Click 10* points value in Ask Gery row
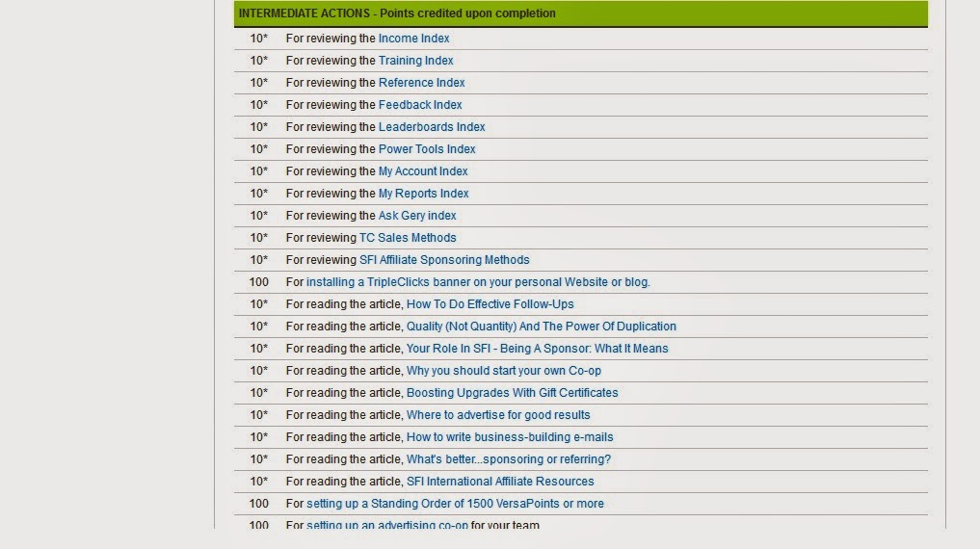 [x=259, y=216]
